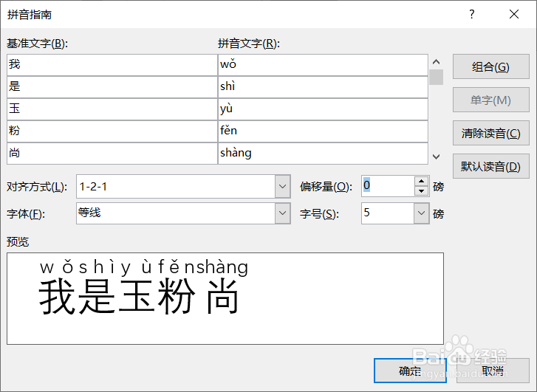Click the 字号 value text box
This screenshot has height=392, width=537.
coord(387,213)
